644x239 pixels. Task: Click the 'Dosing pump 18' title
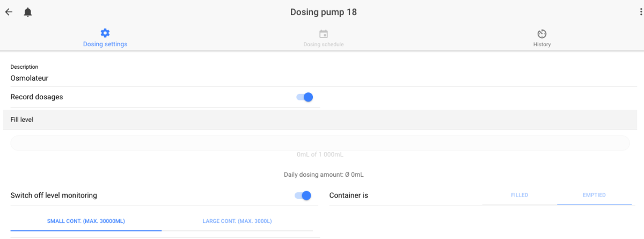click(324, 12)
